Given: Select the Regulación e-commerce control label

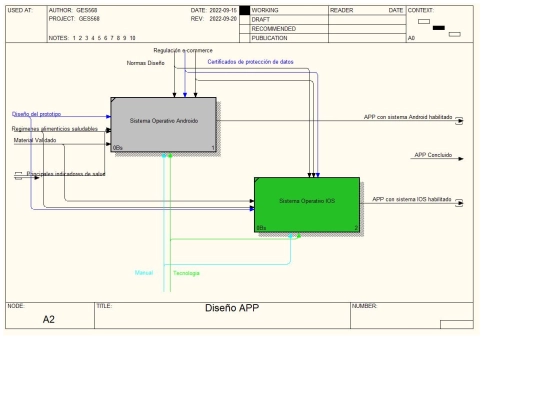Looking at the screenshot, I should click(183, 50).
